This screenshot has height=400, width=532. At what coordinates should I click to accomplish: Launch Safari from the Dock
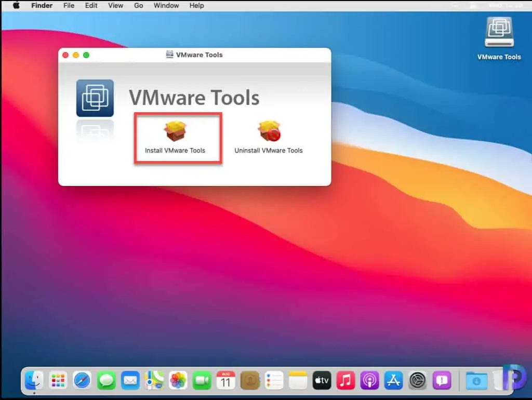coord(82,380)
